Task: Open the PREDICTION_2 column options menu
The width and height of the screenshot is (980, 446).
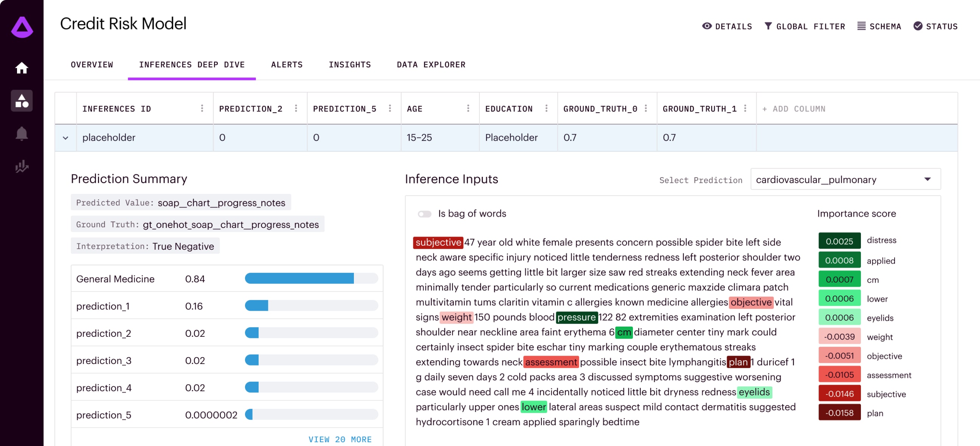Action: coord(296,108)
